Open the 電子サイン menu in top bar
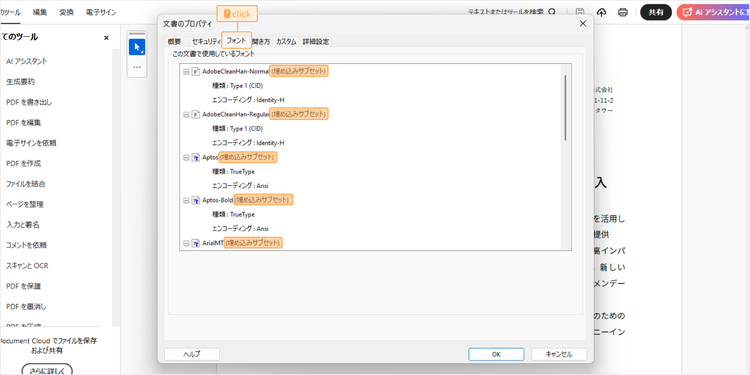The height and width of the screenshot is (375, 750). 101,12
